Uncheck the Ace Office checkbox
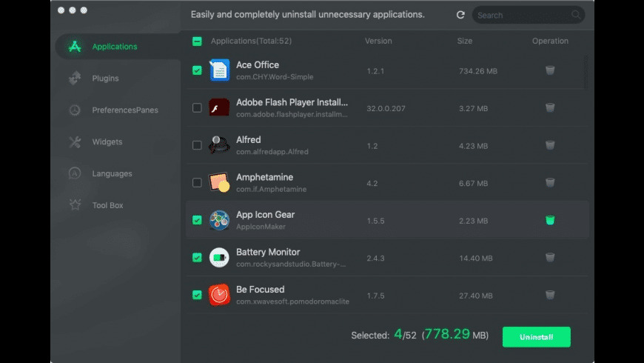The width and height of the screenshot is (644, 363). click(x=197, y=70)
